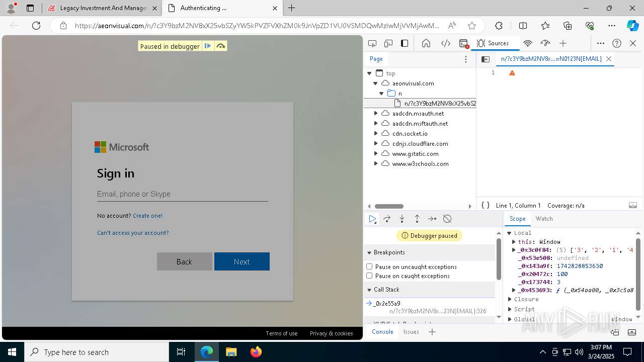The height and width of the screenshot is (362, 644).
Task: Expand cdnjs.cloudflare.com domain node
Action: 375,144
